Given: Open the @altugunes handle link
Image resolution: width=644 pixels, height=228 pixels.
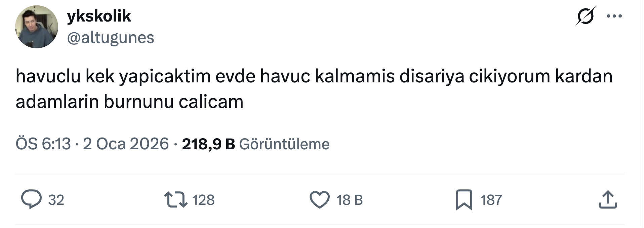Looking at the screenshot, I should [x=111, y=37].
